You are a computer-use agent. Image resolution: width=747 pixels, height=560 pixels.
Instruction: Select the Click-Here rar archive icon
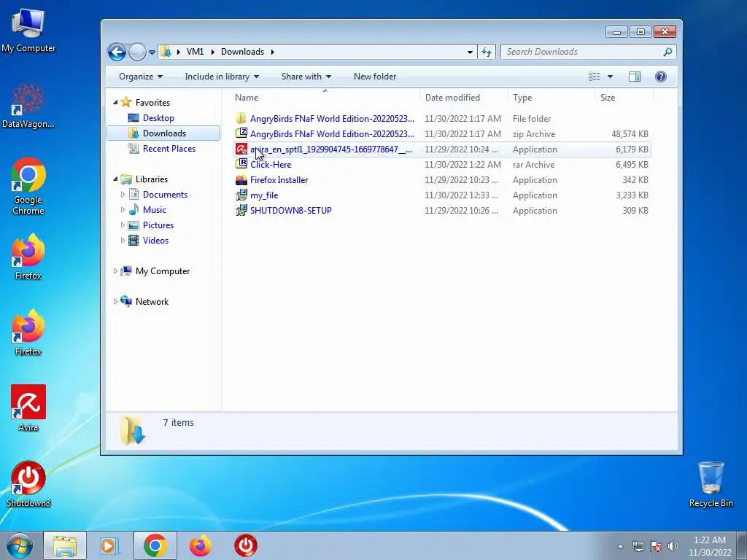pyautogui.click(x=241, y=164)
